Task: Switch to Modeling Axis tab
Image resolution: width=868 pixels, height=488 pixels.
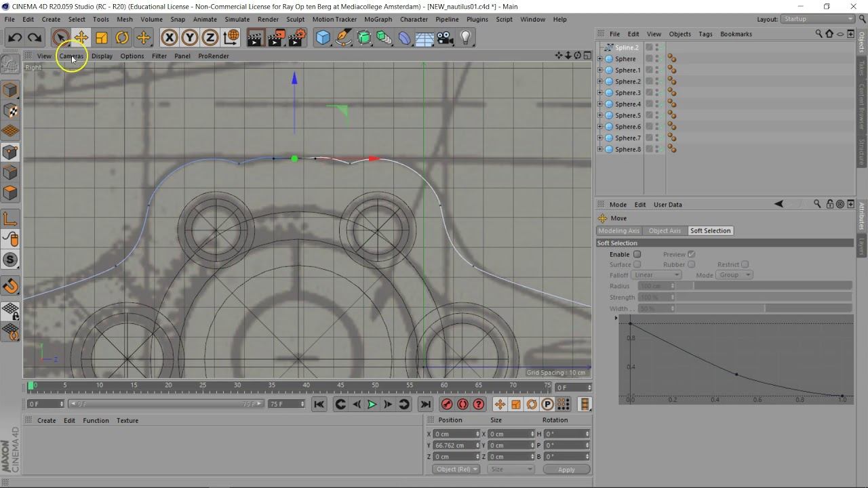Action: click(618, 230)
